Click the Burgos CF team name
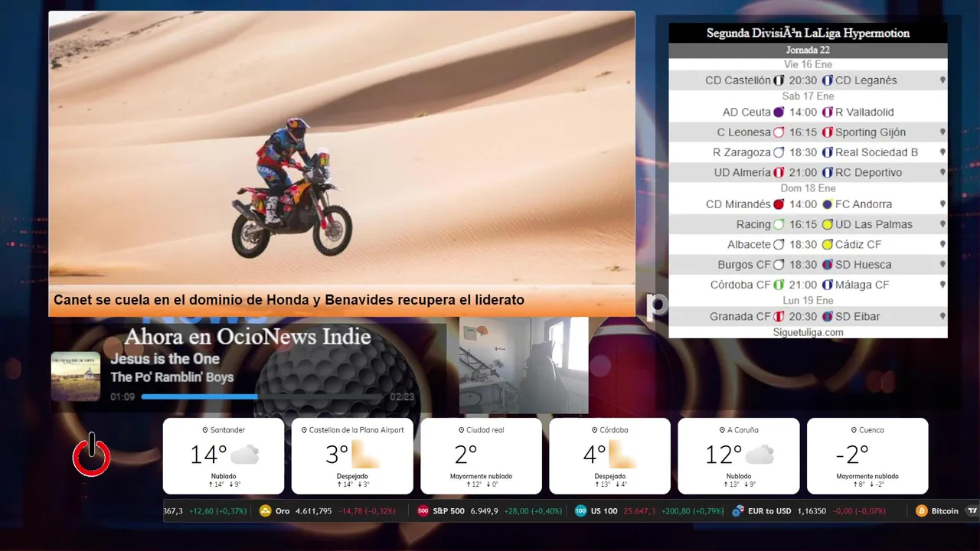The width and height of the screenshot is (980, 551). pos(744,265)
